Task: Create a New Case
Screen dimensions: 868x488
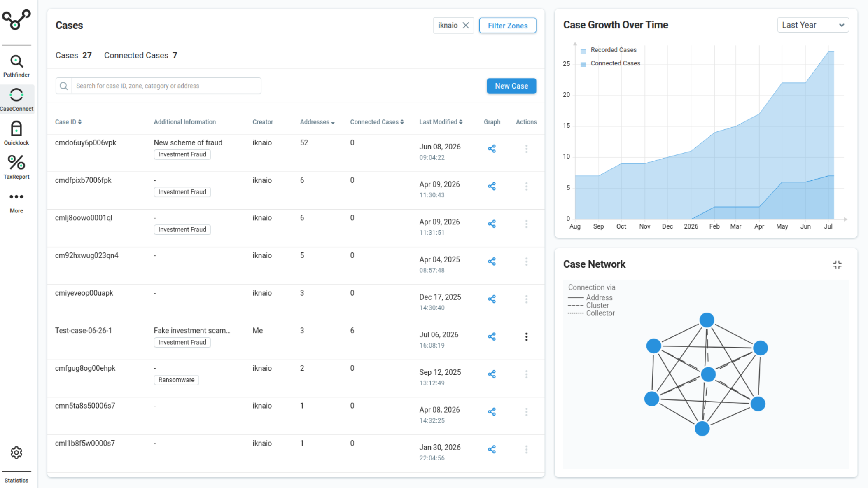Action: coord(511,86)
